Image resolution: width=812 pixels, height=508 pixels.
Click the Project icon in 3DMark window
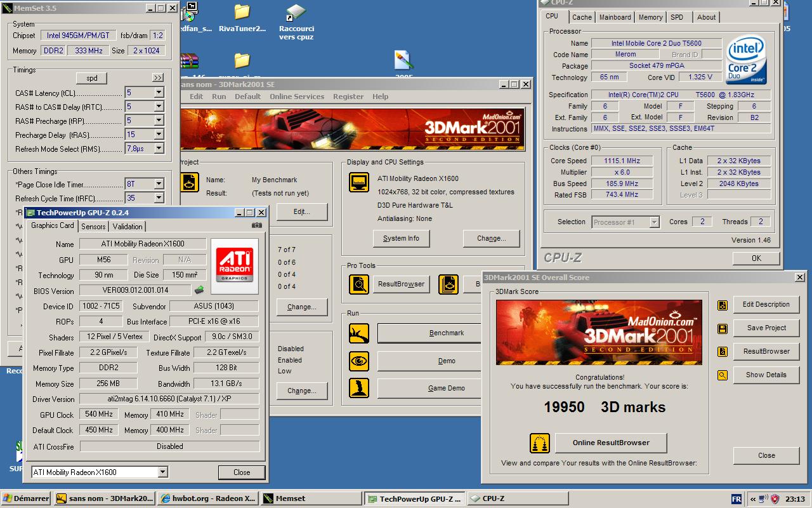190,182
